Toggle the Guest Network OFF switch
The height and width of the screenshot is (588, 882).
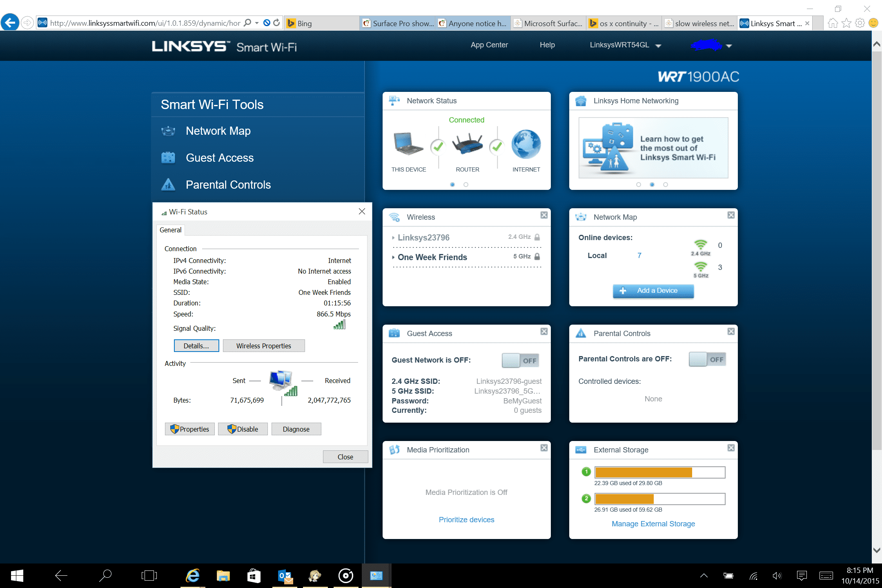coord(521,361)
